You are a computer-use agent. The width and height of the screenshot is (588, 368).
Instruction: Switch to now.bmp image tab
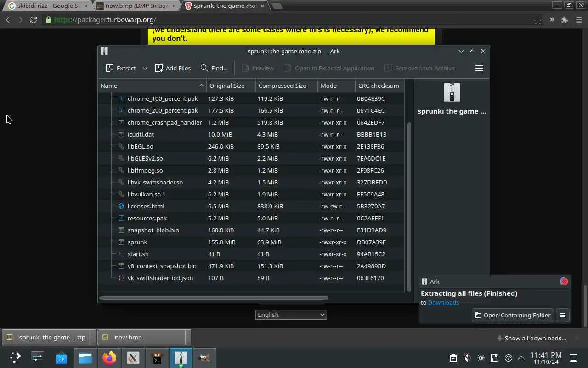[136, 6]
